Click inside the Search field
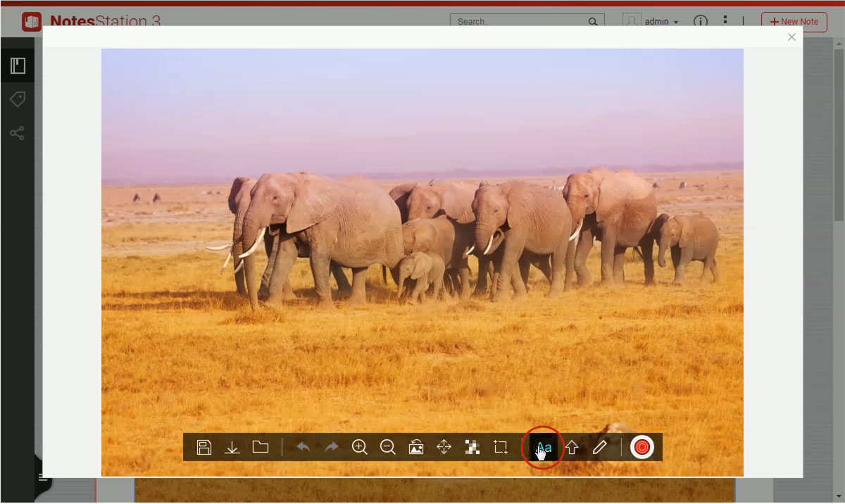 (x=520, y=22)
